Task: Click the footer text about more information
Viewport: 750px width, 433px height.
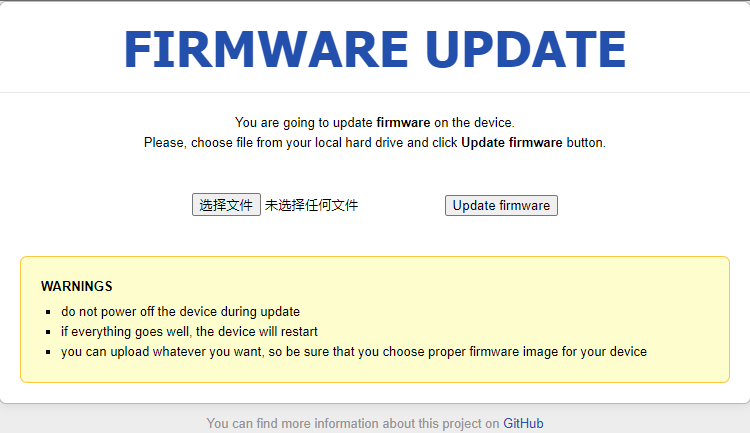Action: point(353,424)
